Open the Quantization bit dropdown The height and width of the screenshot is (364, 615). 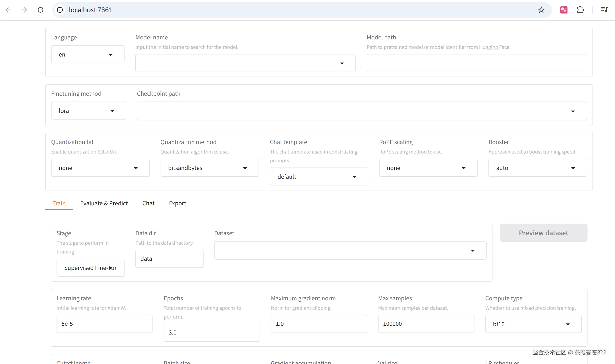point(100,168)
